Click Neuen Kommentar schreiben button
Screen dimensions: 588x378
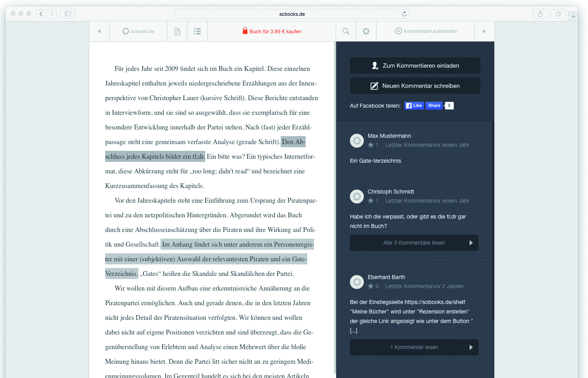pyautogui.click(x=415, y=86)
